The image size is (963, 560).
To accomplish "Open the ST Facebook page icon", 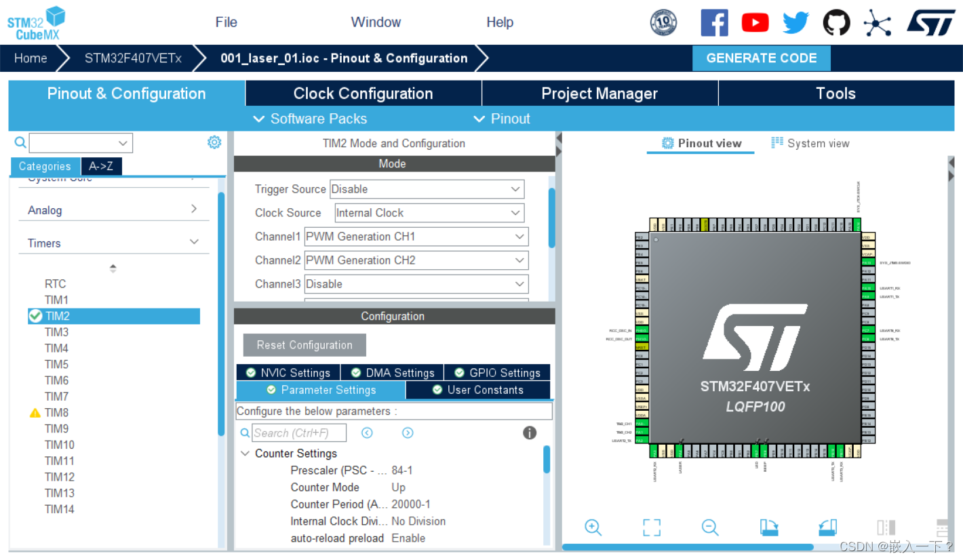I will coord(714,23).
